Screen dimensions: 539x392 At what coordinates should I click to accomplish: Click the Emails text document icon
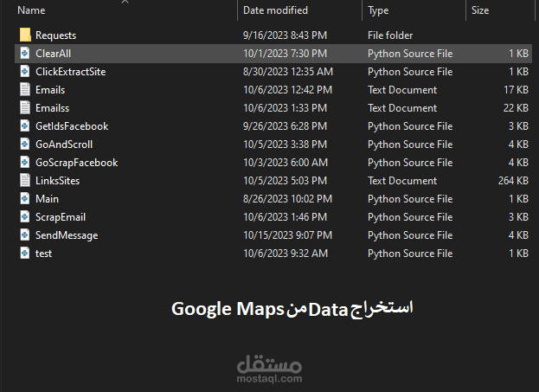coord(25,90)
